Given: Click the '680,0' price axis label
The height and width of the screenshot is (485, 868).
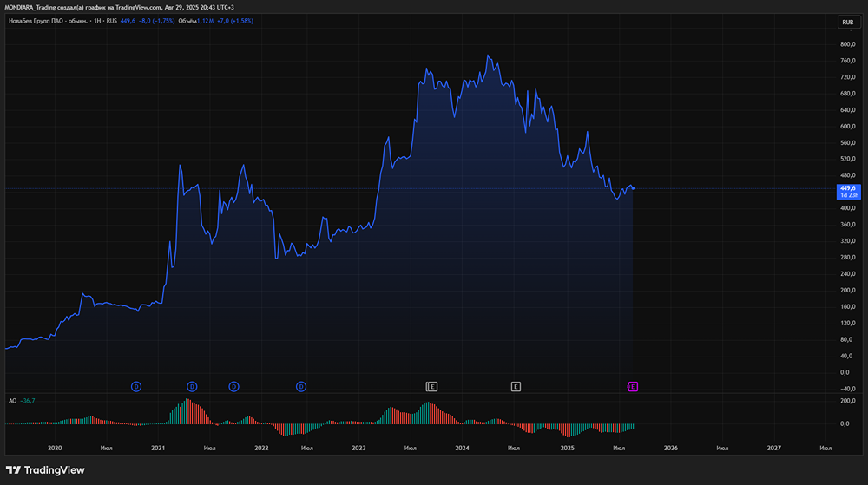Looking at the screenshot, I should pyautogui.click(x=847, y=94).
